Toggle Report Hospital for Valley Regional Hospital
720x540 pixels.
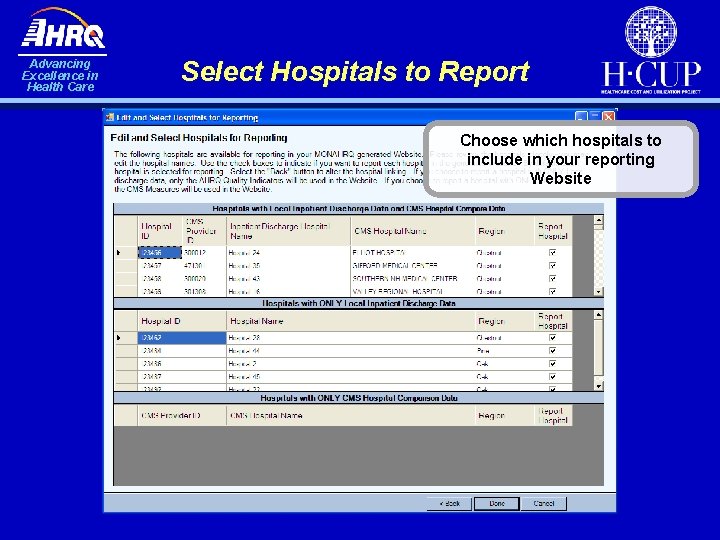point(552,291)
